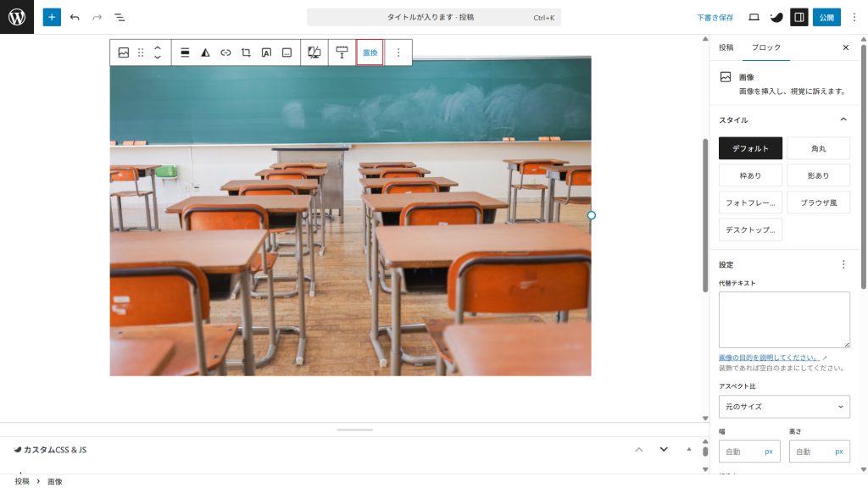
Task: Collapse the スタイル panel section
Action: (843, 119)
